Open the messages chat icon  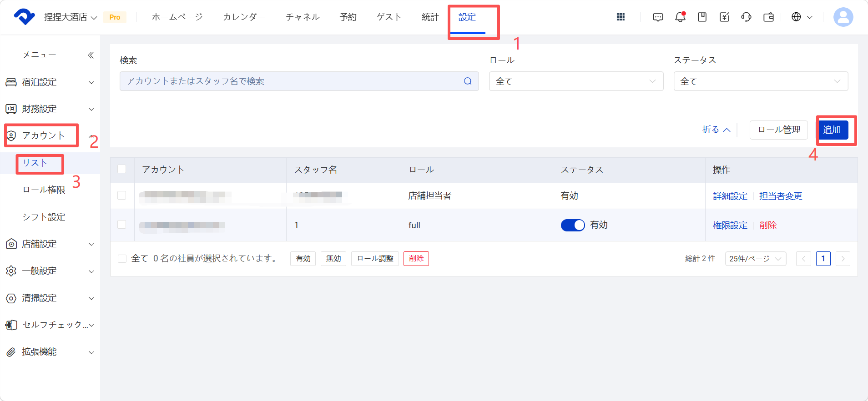tap(658, 17)
